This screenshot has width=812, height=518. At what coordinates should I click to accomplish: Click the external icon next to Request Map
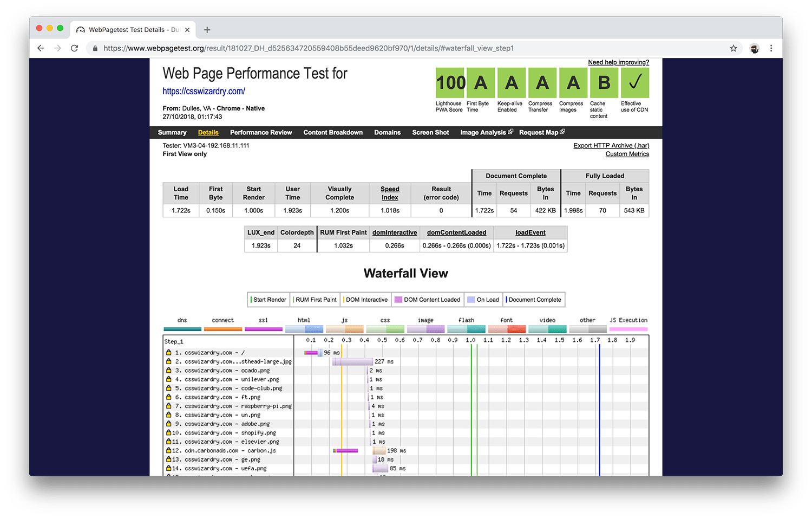click(x=562, y=132)
